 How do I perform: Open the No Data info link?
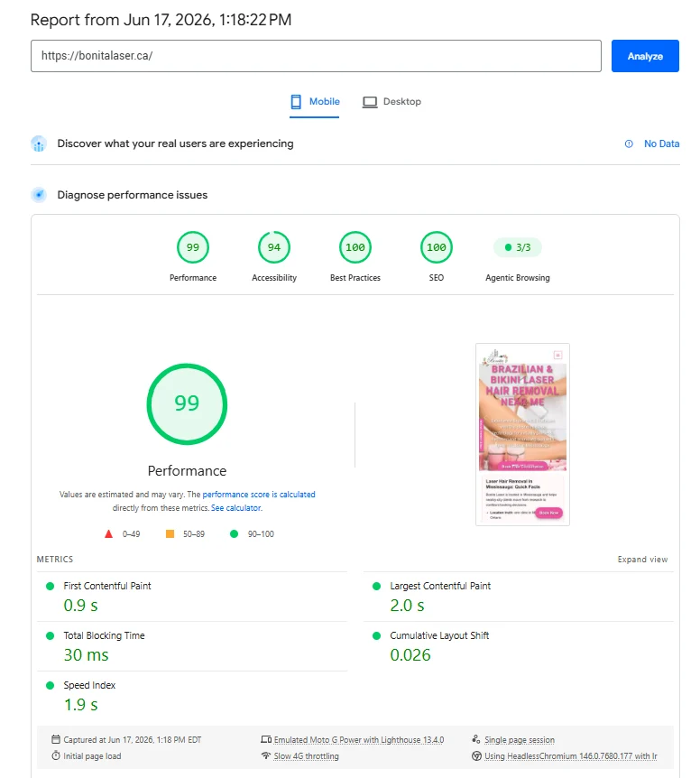coord(661,144)
